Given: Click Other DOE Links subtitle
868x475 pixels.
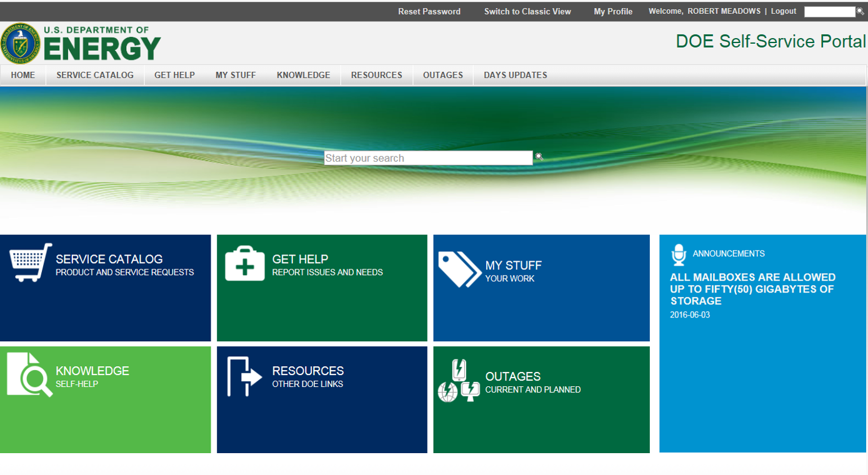Looking at the screenshot, I should click(307, 384).
